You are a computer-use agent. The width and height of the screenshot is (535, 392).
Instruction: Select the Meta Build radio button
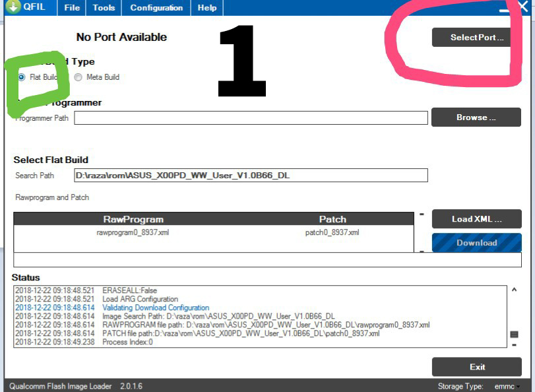78,77
